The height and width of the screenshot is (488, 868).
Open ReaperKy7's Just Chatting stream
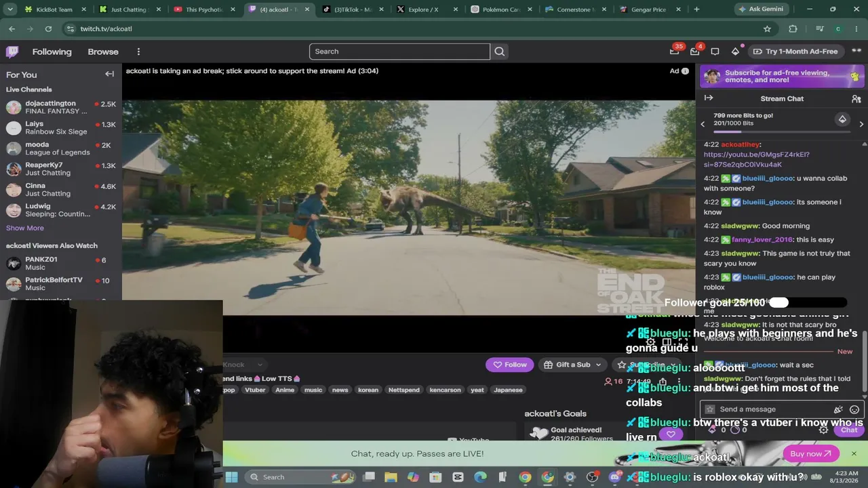click(61, 169)
